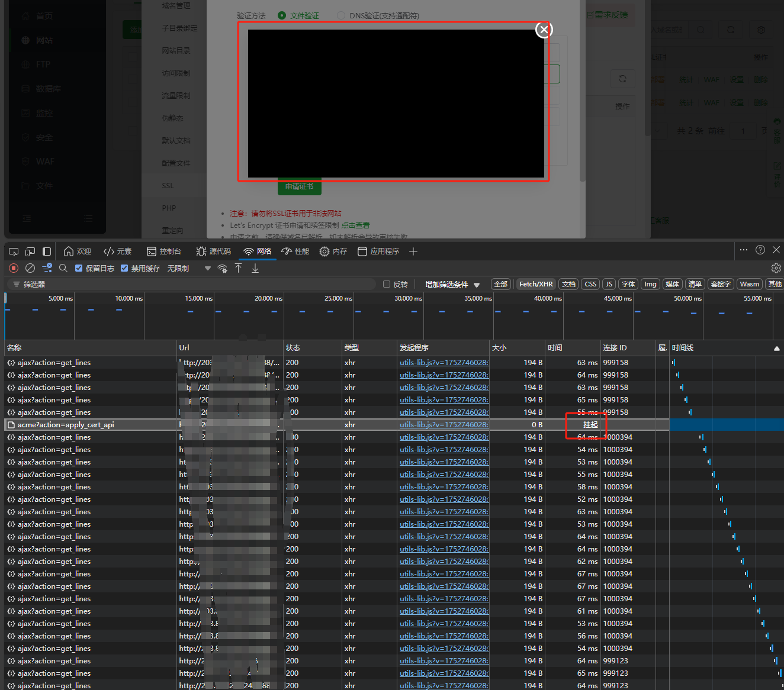
Task: Select 套接字 request type filter
Action: pos(721,284)
